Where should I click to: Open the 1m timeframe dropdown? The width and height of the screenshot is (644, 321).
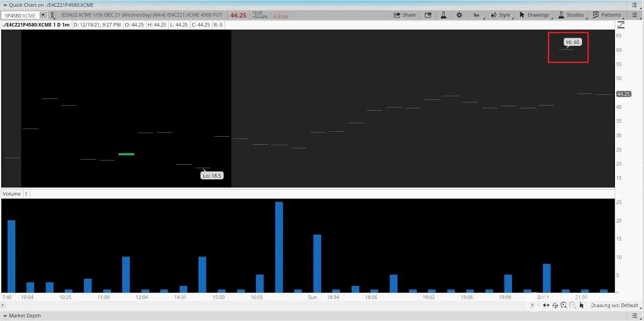pos(476,15)
